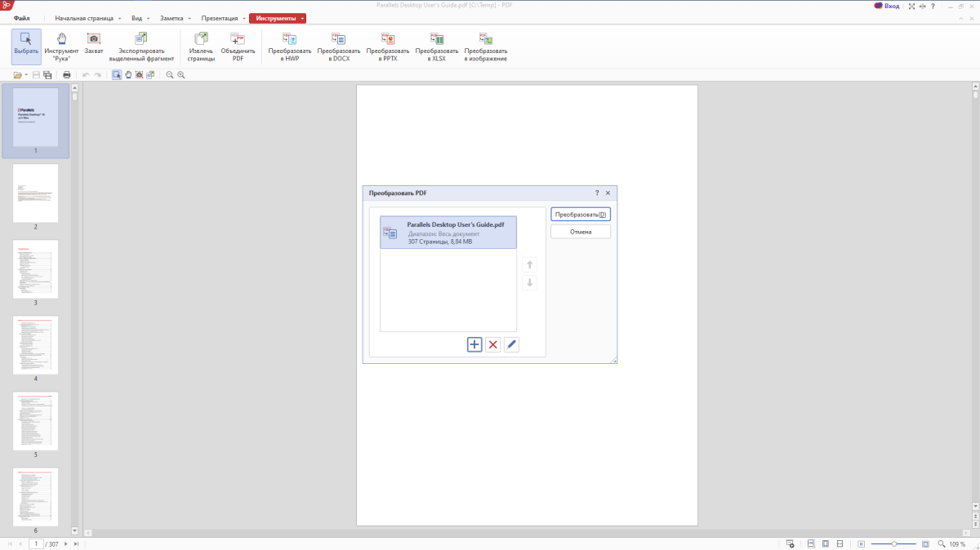
Task: Expand the Инструменты tab dropdown arrow
Action: pyautogui.click(x=302, y=18)
